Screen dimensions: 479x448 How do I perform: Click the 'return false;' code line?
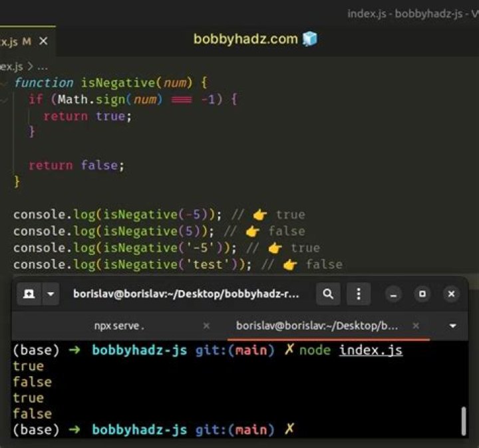coord(77,165)
